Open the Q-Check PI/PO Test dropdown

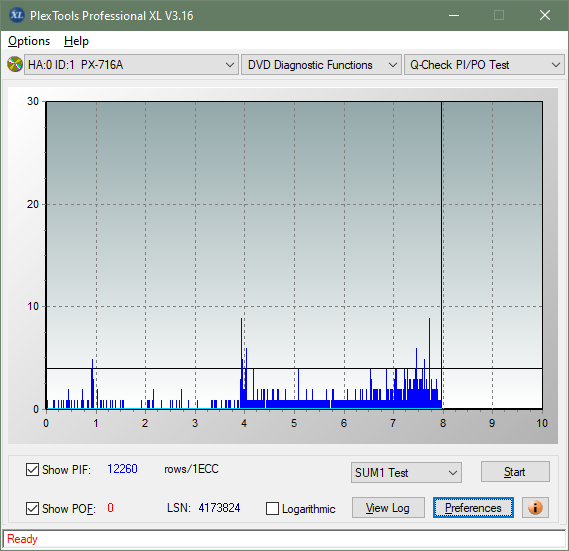(x=484, y=65)
